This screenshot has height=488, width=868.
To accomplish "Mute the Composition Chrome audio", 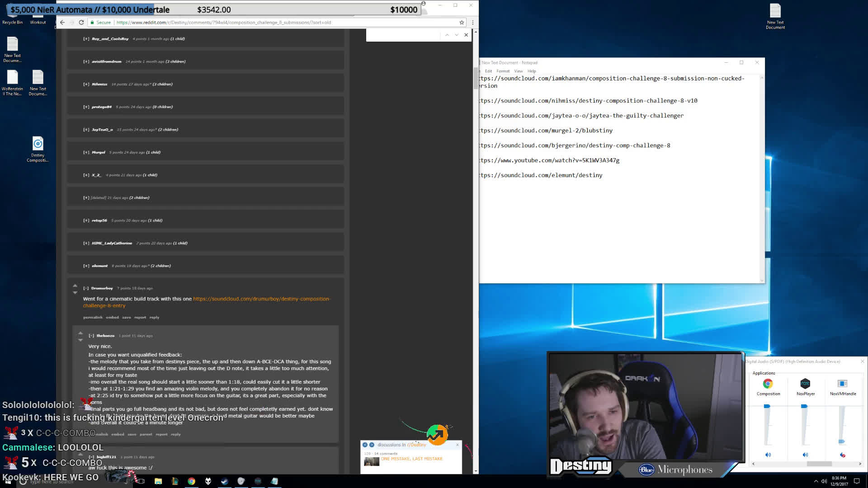I will (768, 455).
